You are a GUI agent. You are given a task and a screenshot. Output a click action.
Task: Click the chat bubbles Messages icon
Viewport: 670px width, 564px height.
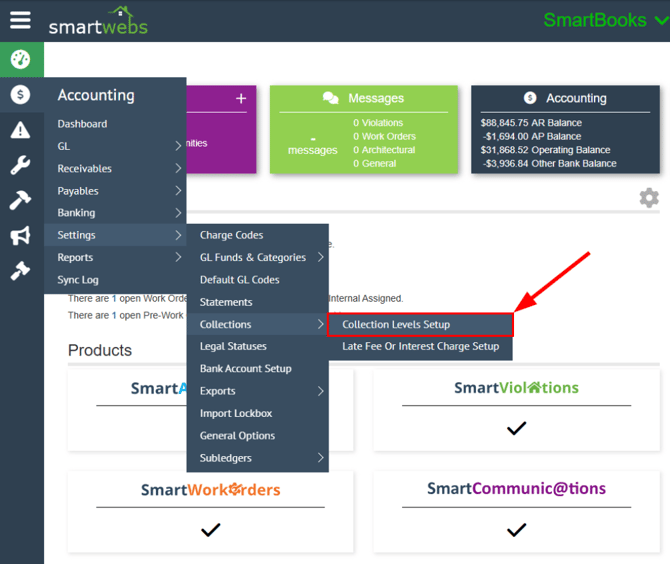[x=331, y=98]
